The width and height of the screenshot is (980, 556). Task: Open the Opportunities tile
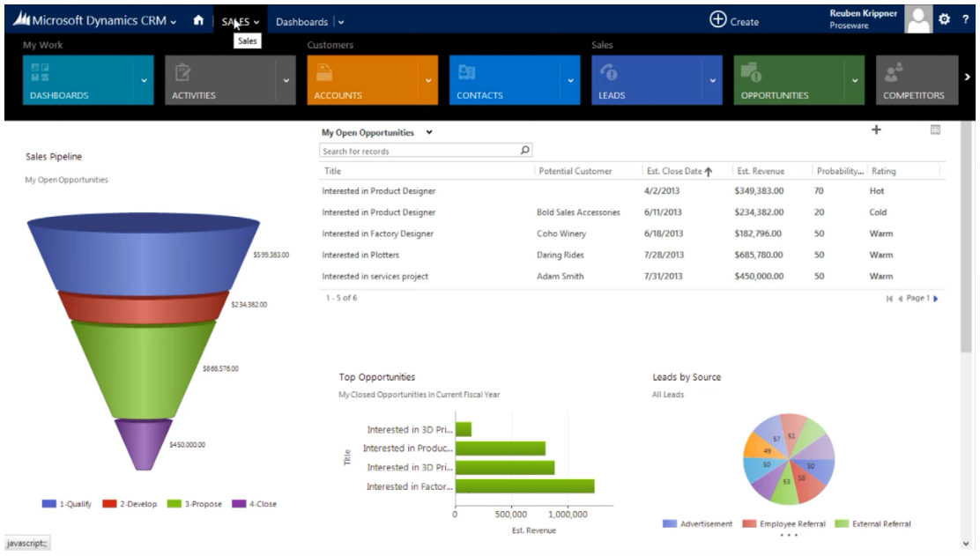[x=789, y=80]
